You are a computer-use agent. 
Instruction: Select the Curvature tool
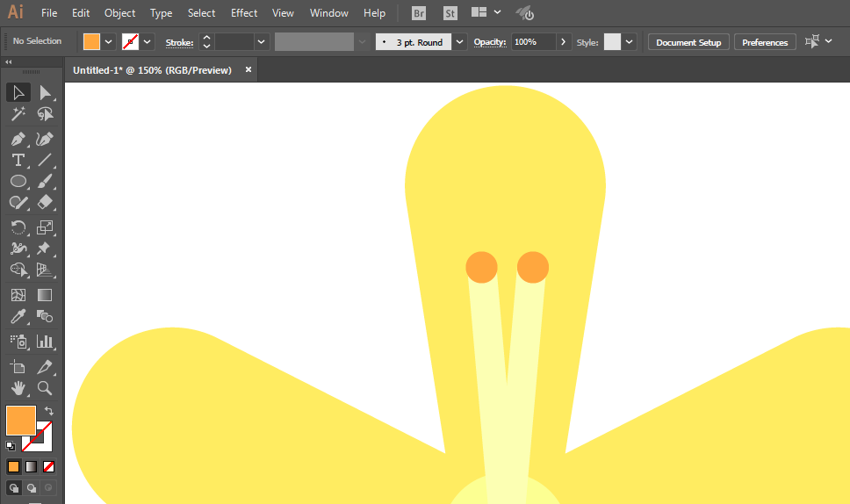pyautogui.click(x=45, y=140)
